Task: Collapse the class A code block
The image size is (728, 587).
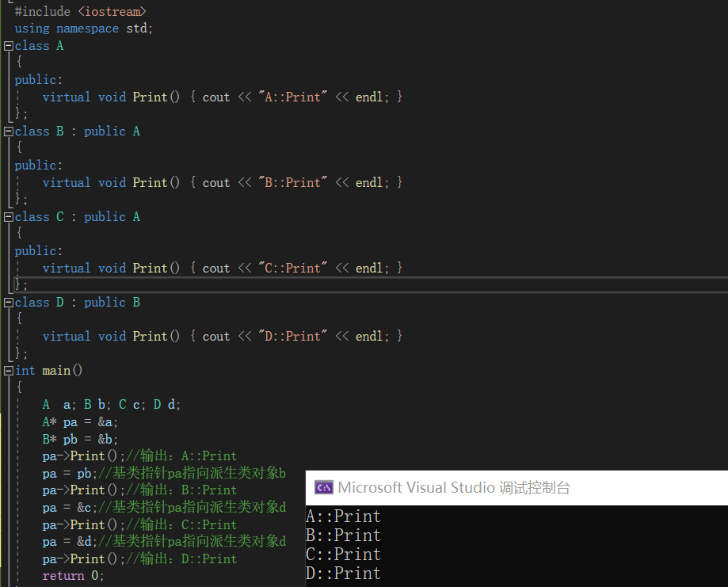Action: click(9, 46)
